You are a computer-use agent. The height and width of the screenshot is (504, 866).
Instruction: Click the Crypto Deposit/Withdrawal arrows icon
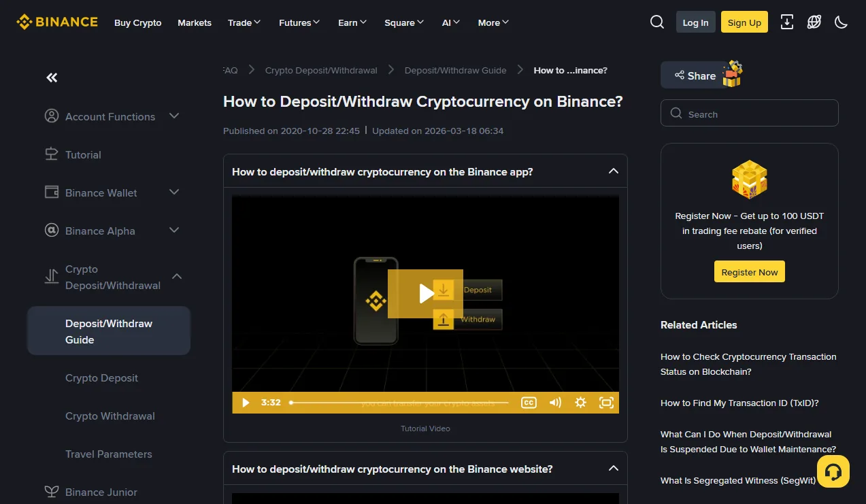tap(52, 277)
